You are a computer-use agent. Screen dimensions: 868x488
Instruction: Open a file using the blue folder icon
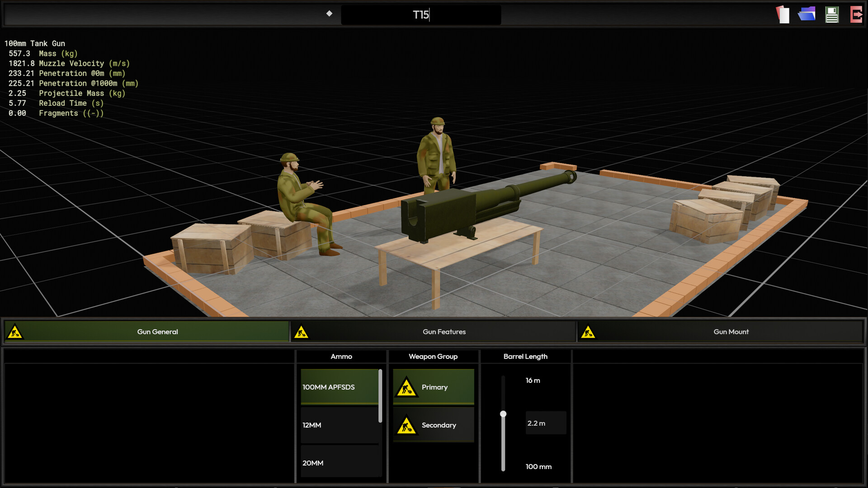807,14
